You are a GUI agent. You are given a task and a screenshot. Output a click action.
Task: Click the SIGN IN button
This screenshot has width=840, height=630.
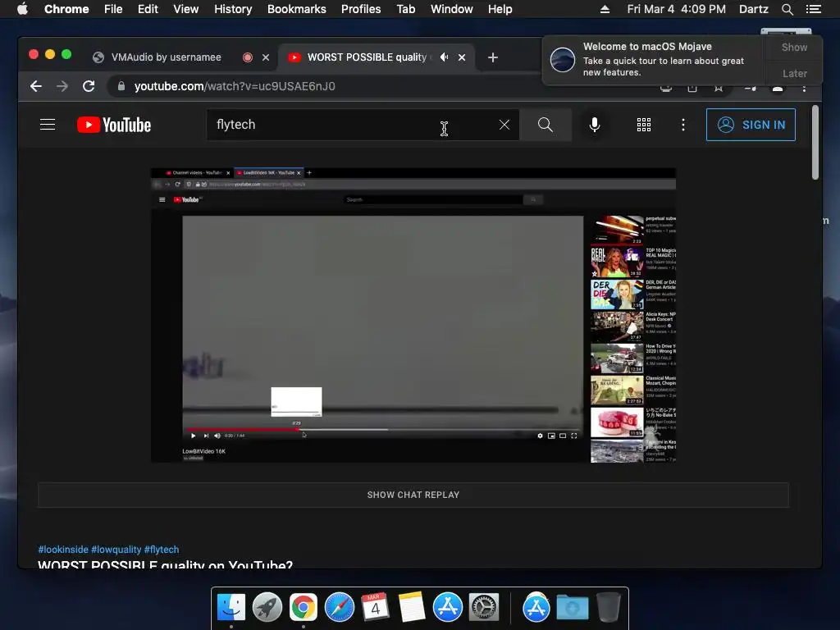point(751,125)
